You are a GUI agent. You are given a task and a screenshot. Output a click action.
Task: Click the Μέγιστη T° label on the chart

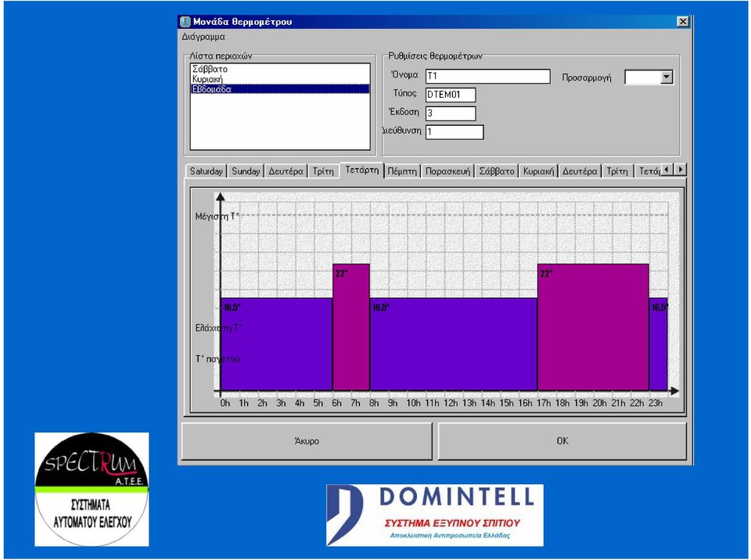[217, 217]
